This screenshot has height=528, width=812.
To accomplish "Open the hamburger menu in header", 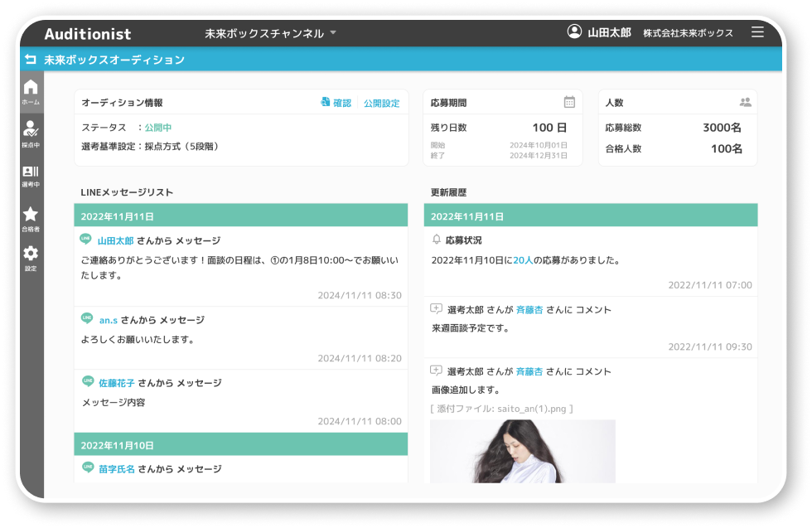I will click(757, 32).
